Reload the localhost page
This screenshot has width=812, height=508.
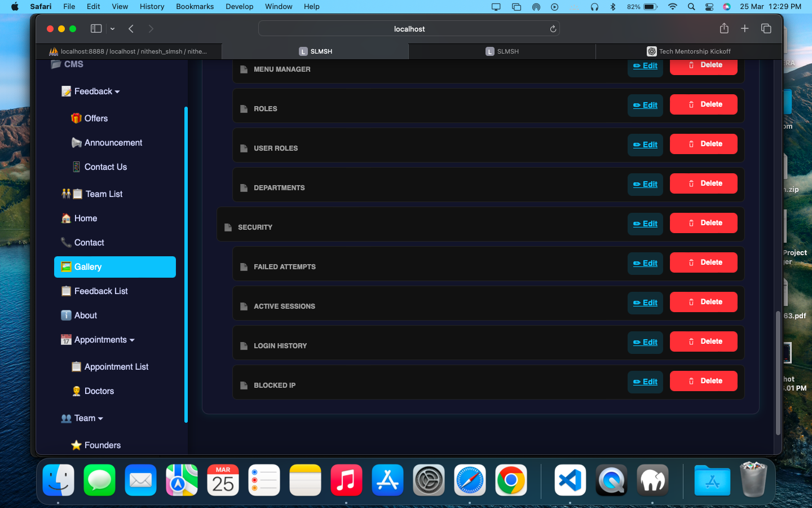pos(553,29)
